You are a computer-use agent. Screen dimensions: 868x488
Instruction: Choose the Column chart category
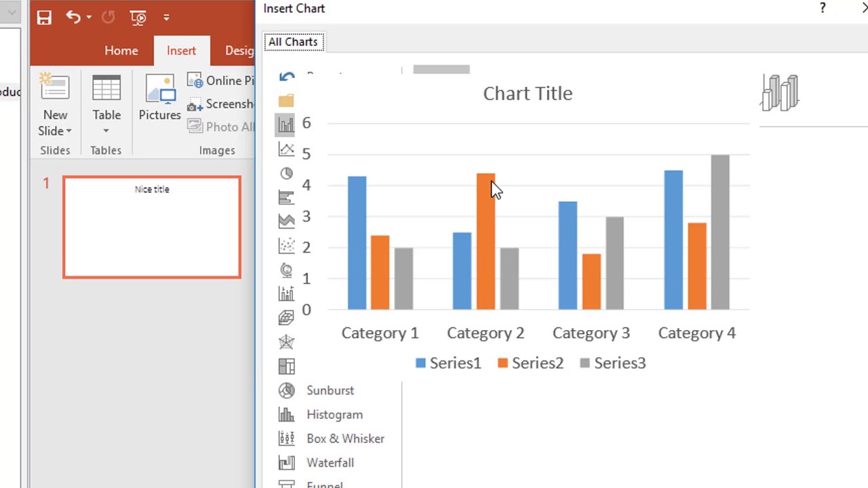tap(286, 125)
